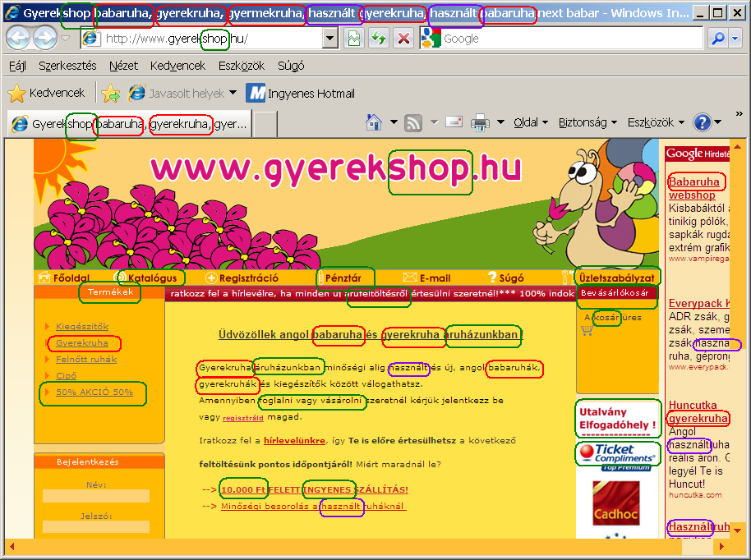The width and height of the screenshot is (751, 560).
Task: Open the Kiegészítők category link
Action: coord(82,327)
